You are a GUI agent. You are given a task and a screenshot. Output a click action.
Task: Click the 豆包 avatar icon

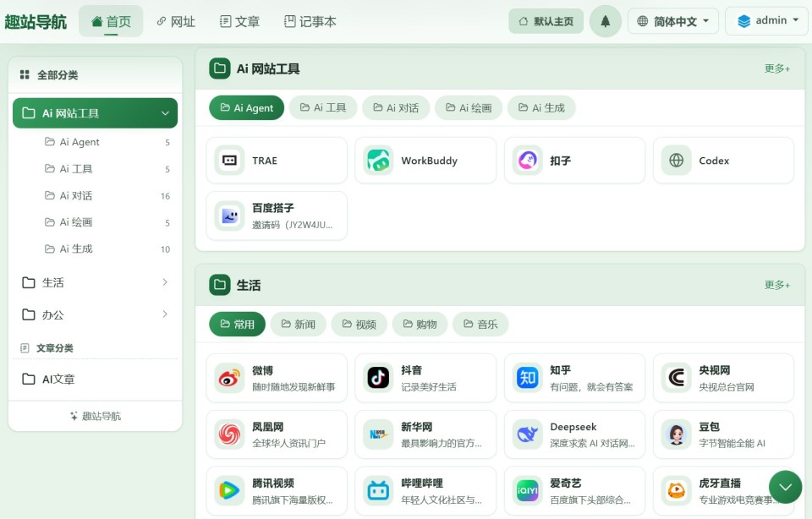coord(676,434)
